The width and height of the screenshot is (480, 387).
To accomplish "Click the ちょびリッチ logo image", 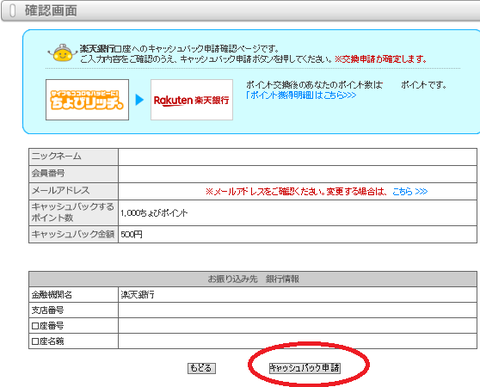I will click(x=87, y=100).
